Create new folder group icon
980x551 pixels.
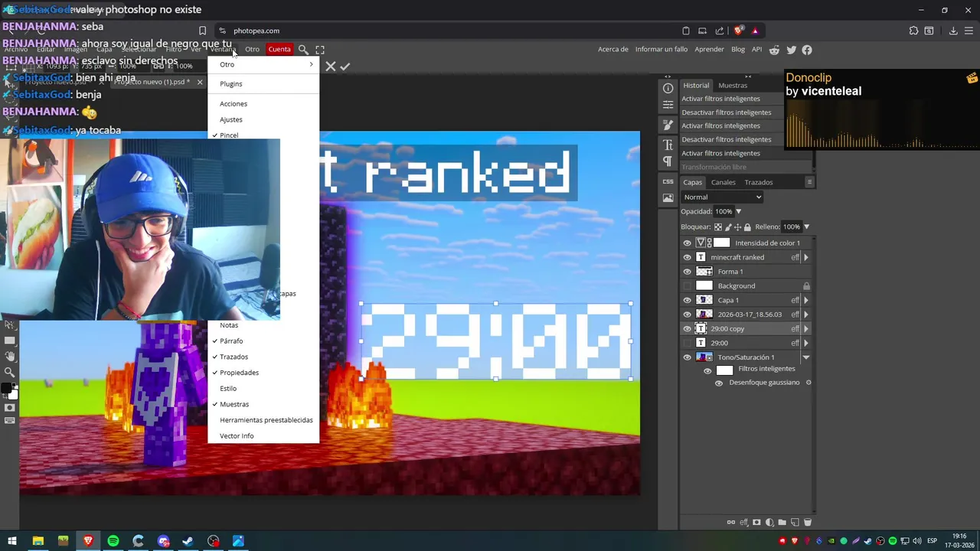[x=782, y=522]
